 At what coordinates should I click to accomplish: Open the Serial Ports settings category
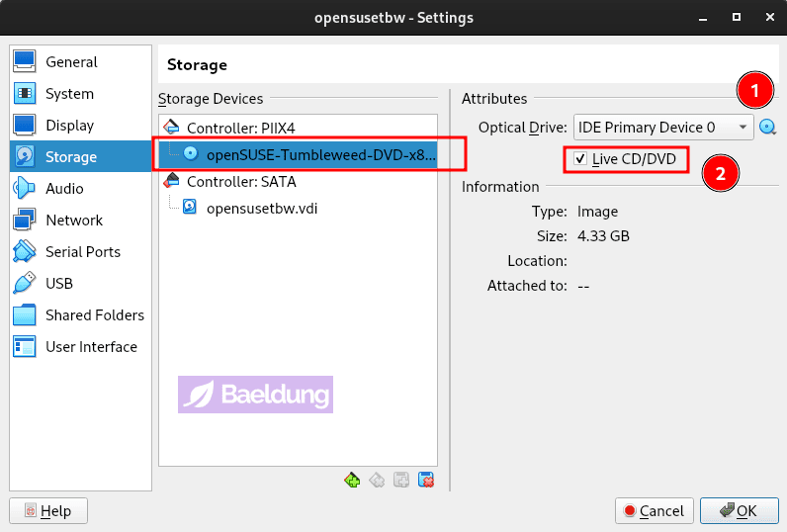[83, 252]
